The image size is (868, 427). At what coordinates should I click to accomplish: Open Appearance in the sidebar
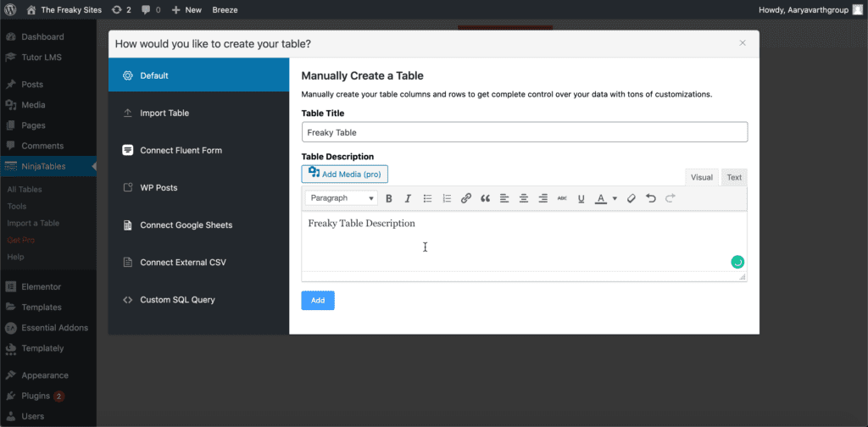48,375
